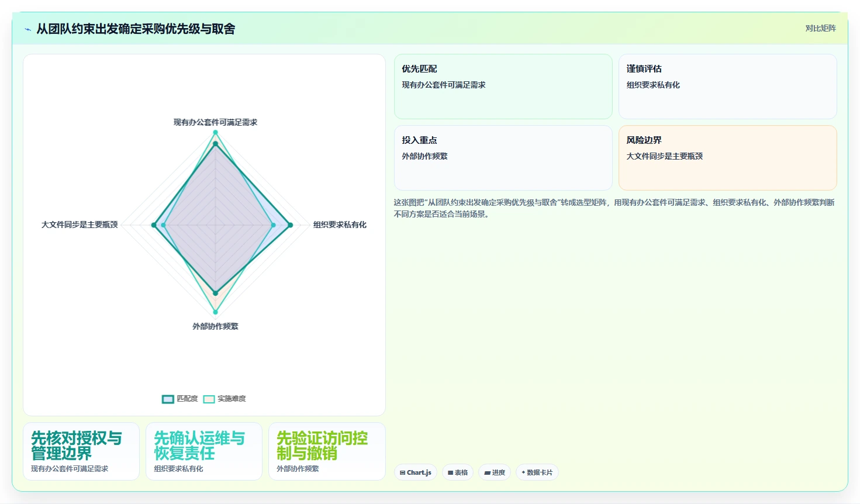Select the 进度 tag

click(495, 472)
